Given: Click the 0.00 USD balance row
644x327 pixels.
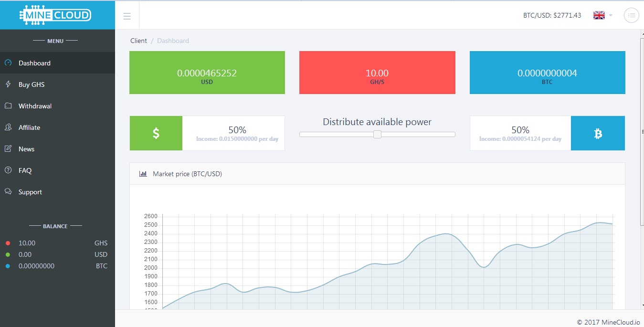Looking at the screenshot, I should pyautogui.click(x=57, y=254).
